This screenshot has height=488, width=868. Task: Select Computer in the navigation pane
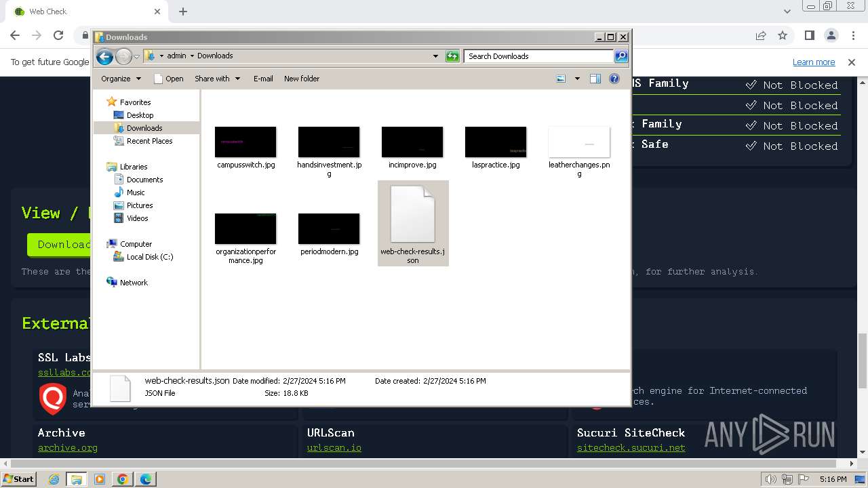tap(136, 244)
